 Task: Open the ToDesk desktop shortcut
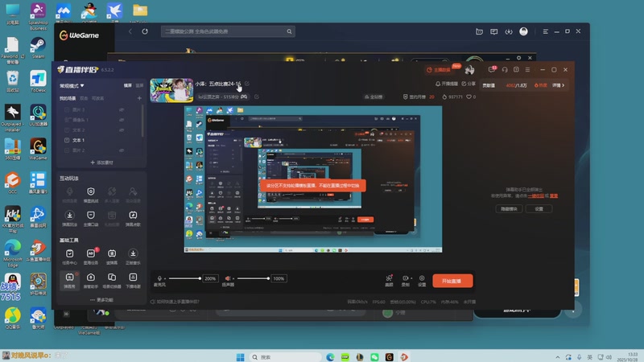(38, 82)
